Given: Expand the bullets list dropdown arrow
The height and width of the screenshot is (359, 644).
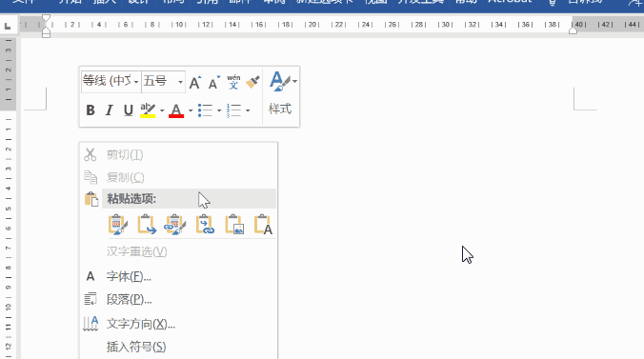Looking at the screenshot, I should coord(219,110).
